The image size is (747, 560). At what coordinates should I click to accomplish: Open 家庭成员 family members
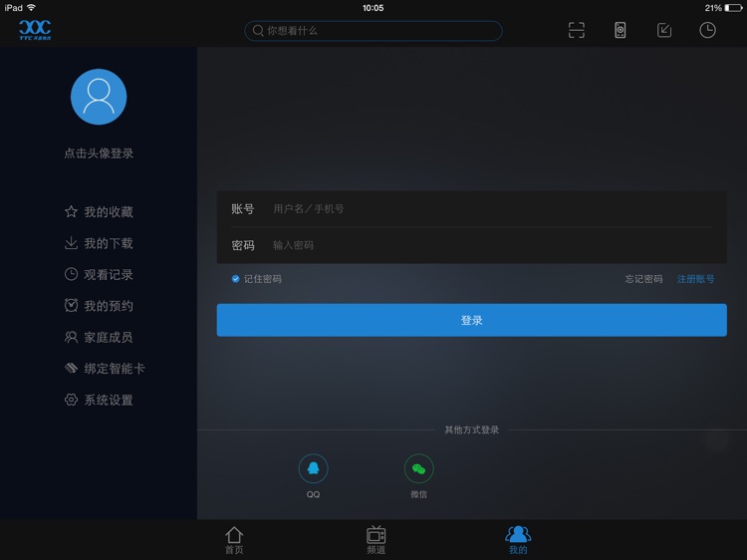[x=99, y=337]
